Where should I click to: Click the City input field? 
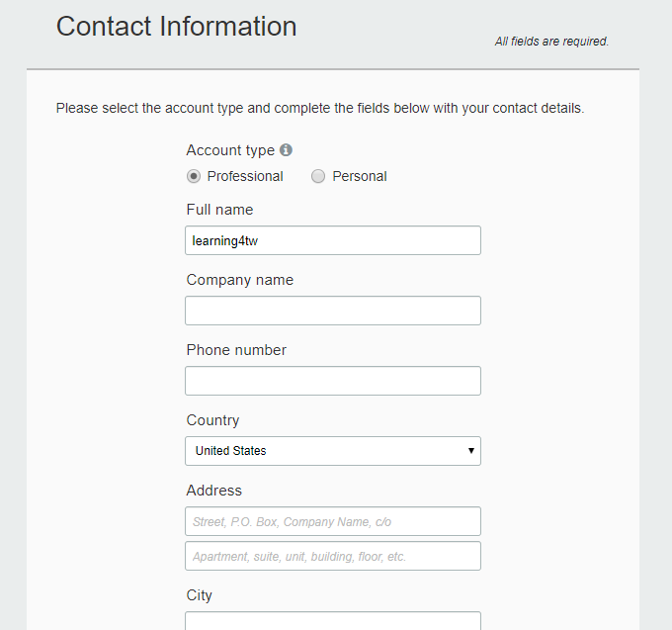coord(333,622)
